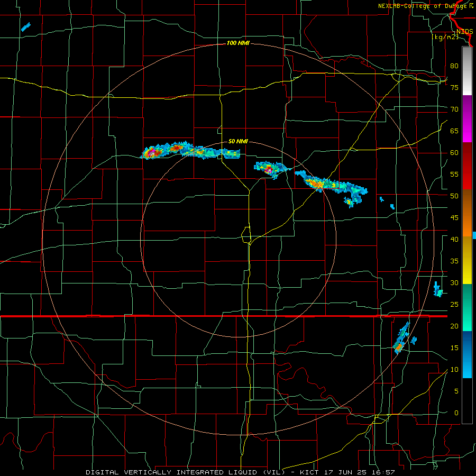
Task: Click the yellow band of the color scale
Action: click(x=467, y=260)
